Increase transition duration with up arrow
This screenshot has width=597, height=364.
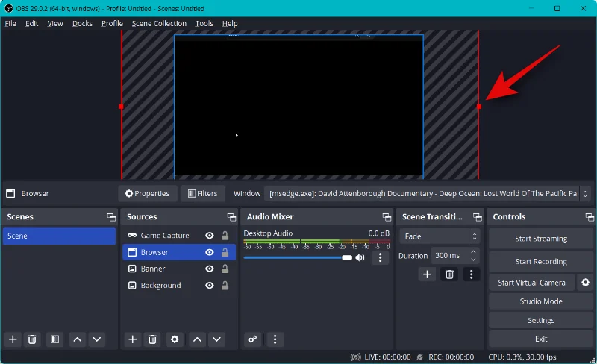click(473, 252)
